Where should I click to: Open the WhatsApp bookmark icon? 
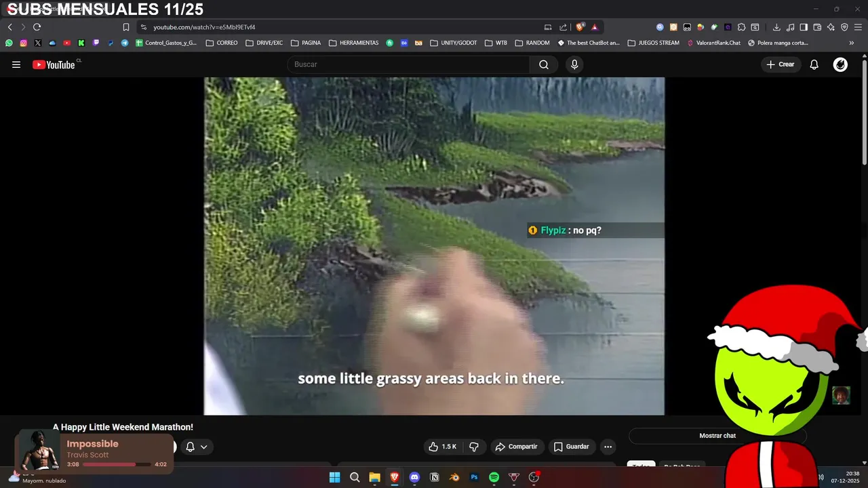[x=9, y=43]
